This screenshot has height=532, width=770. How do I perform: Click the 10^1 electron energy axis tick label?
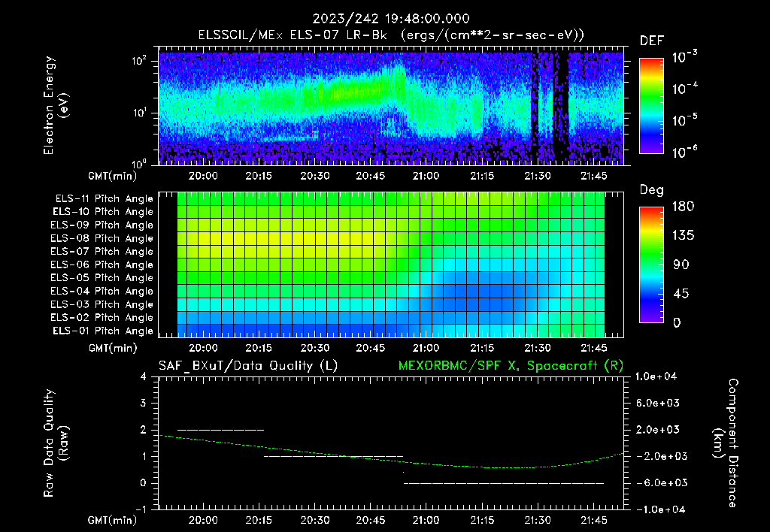[x=139, y=113]
